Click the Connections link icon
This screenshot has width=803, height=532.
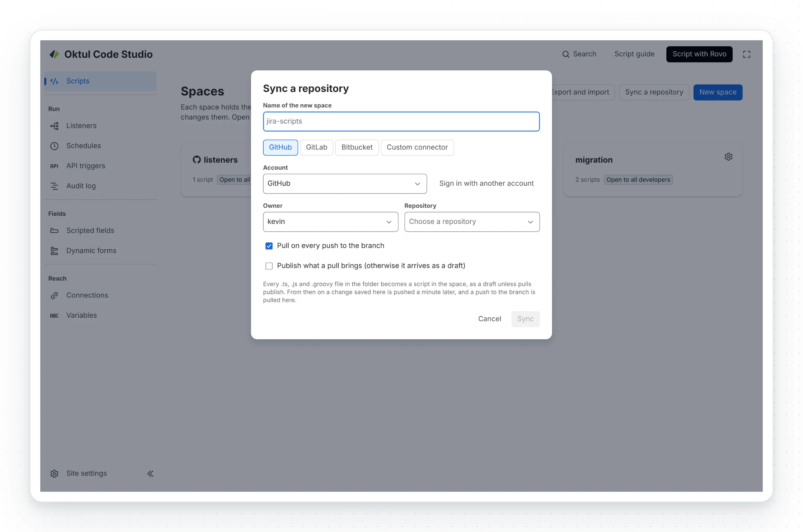54,295
